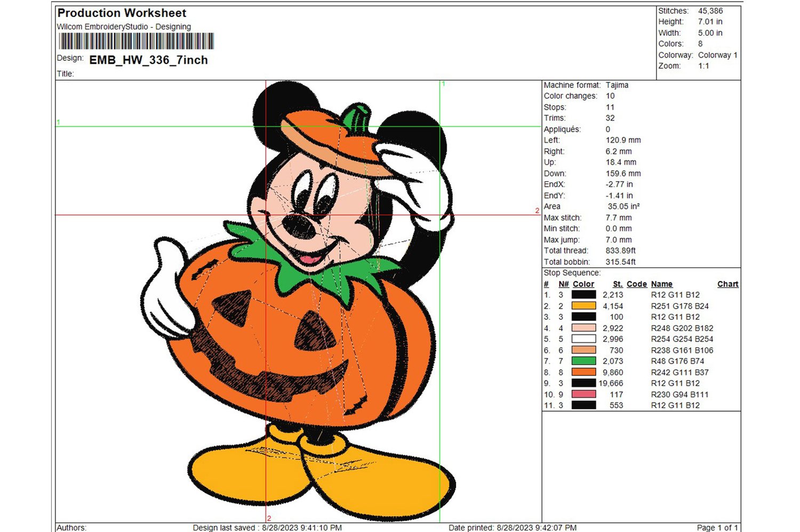Select the up extent "18.4 mm"

pos(621,162)
